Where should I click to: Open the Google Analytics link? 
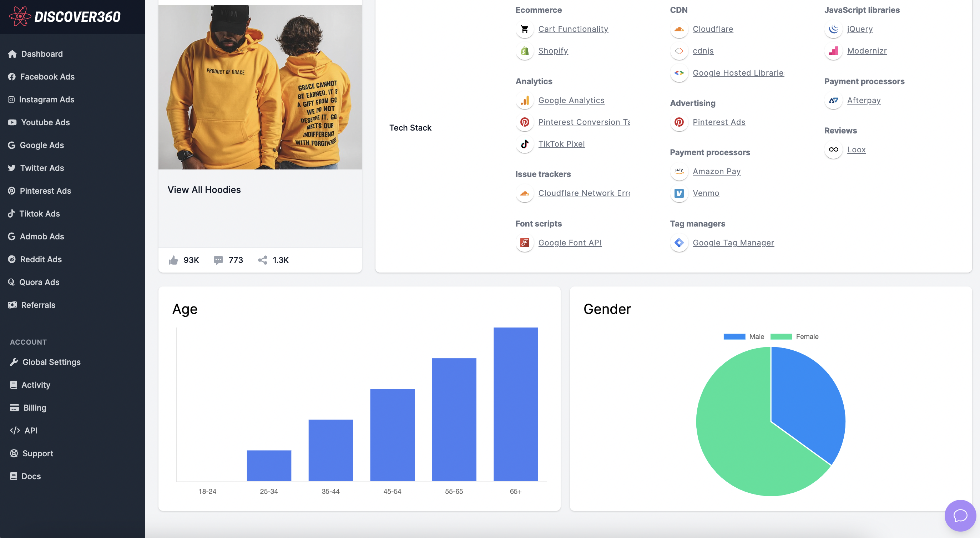tap(571, 100)
